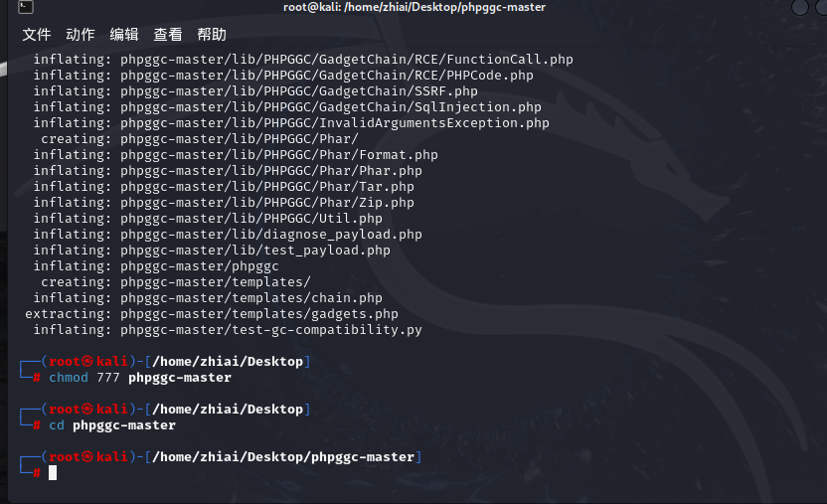Open the 文件 menu

(x=37, y=35)
